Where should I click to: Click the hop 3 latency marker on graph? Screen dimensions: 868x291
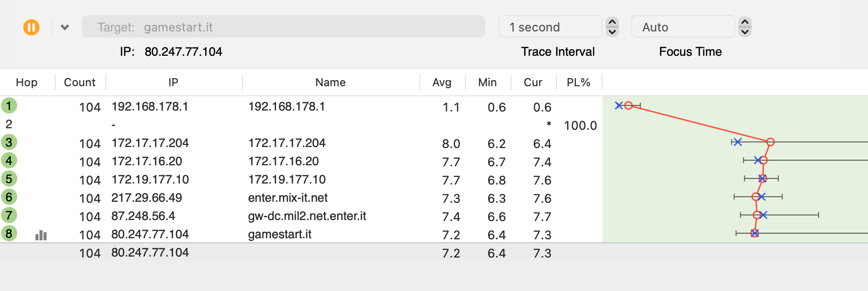(770, 142)
